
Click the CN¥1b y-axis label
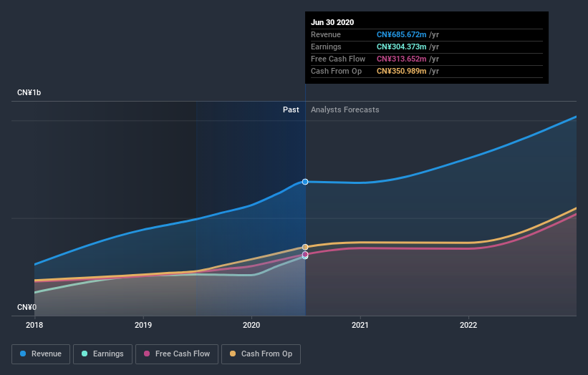[x=29, y=92]
